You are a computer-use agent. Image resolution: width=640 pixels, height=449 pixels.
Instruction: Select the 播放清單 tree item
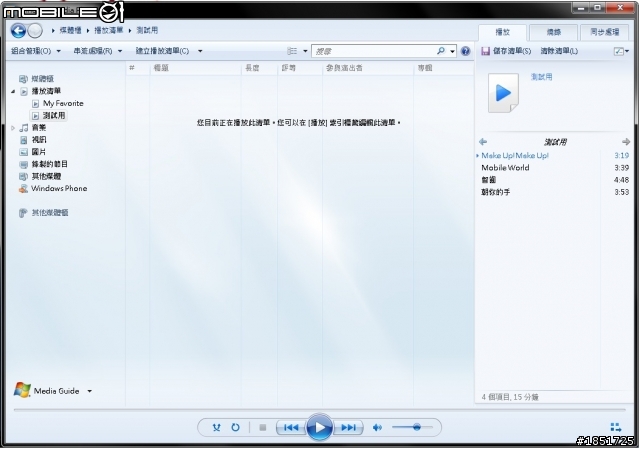point(46,91)
